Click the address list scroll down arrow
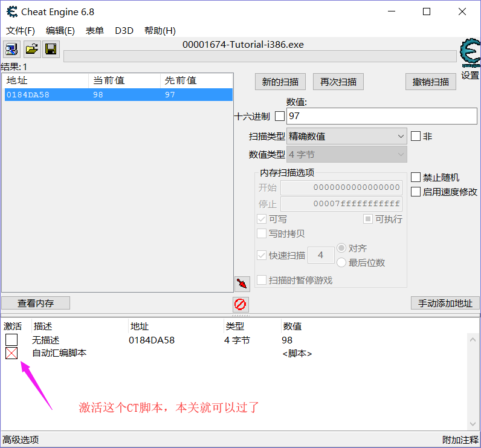 tap(473, 424)
